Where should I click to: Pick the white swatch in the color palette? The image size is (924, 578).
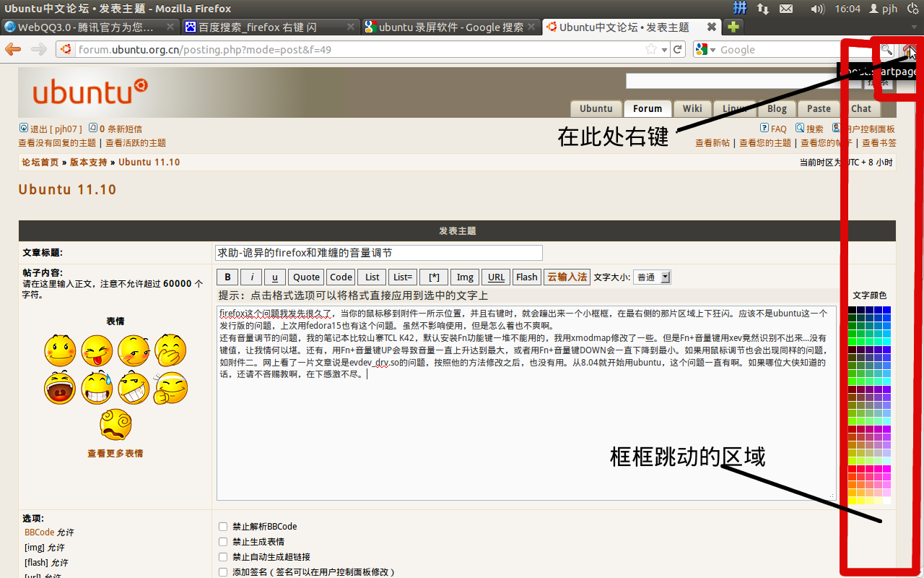pyautogui.click(x=886, y=501)
